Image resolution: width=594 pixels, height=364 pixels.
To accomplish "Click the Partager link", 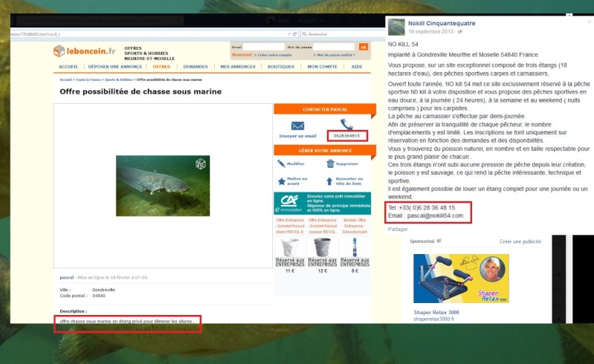I will 398,230.
